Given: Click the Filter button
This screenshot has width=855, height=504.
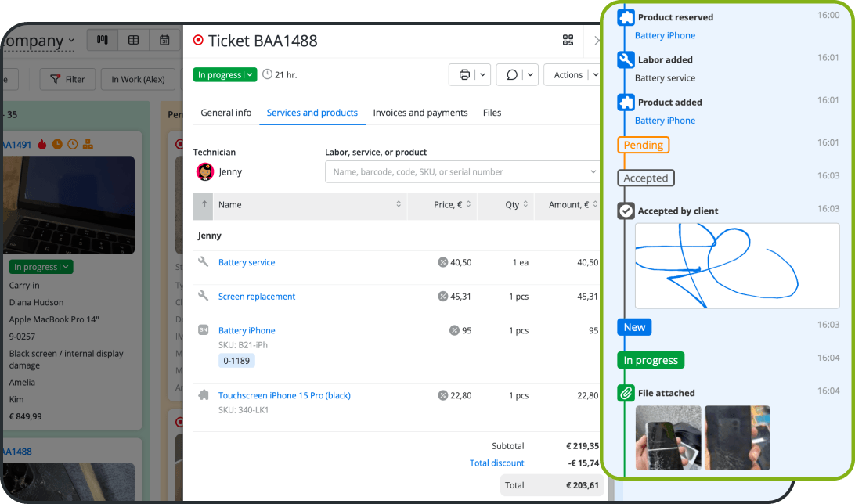Looking at the screenshot, I should [67, 79].
